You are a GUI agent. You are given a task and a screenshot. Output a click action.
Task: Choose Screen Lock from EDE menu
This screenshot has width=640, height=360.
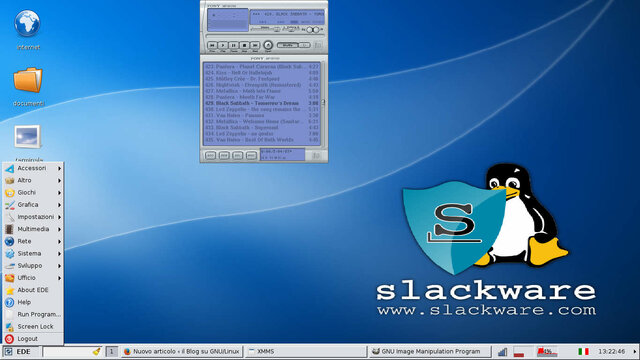click(33, 327)
